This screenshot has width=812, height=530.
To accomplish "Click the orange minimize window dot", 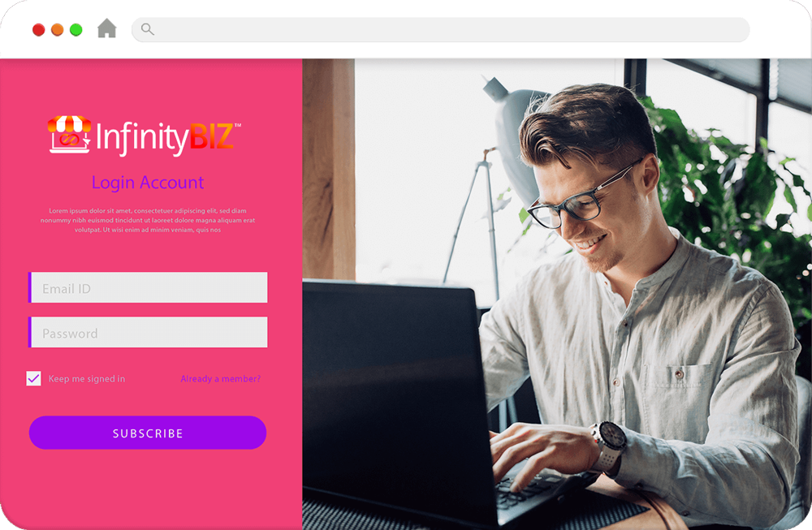I will [57, 30].
